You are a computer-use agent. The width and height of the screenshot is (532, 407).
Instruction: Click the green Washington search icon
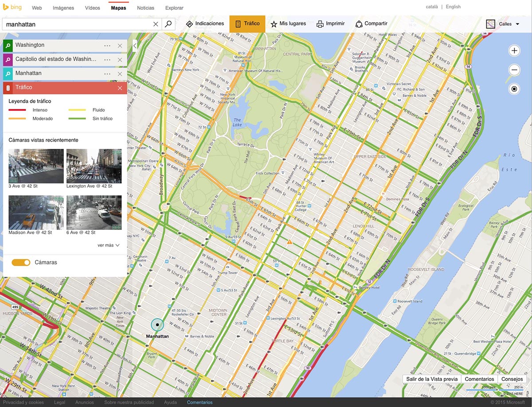8,45
